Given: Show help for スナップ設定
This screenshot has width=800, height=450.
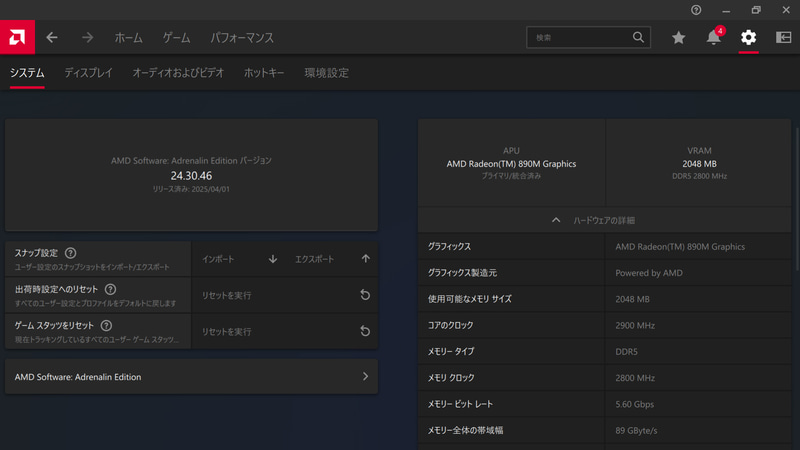Looking at the screenshot, I should coord(70,253).
